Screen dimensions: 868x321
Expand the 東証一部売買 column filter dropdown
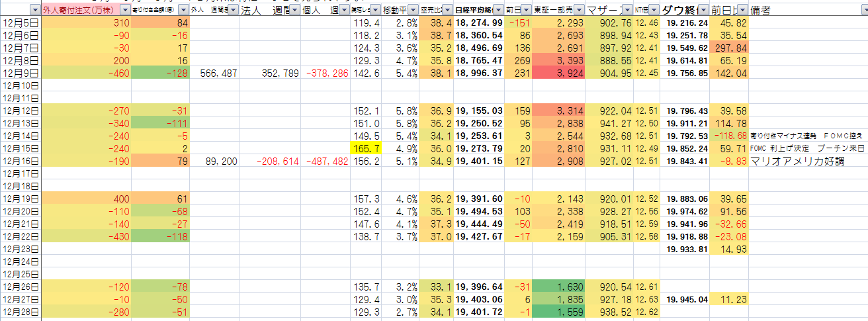pos(578,11)
